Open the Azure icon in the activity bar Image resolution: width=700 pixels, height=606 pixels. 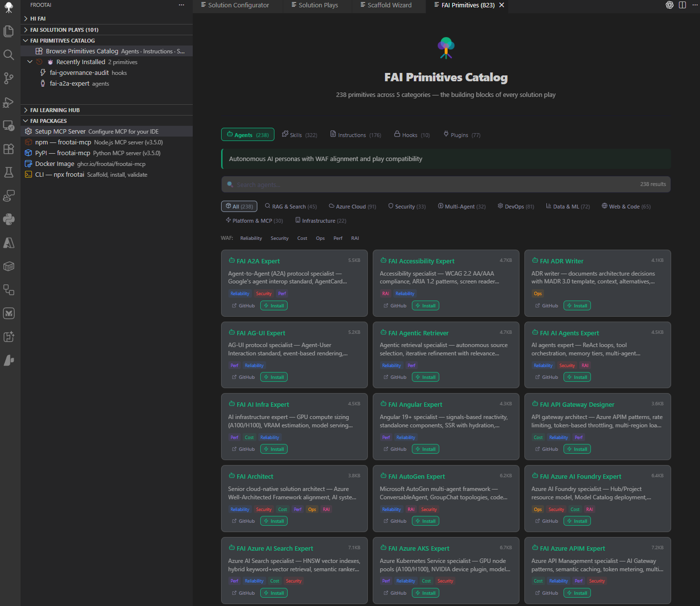[9, 243]
